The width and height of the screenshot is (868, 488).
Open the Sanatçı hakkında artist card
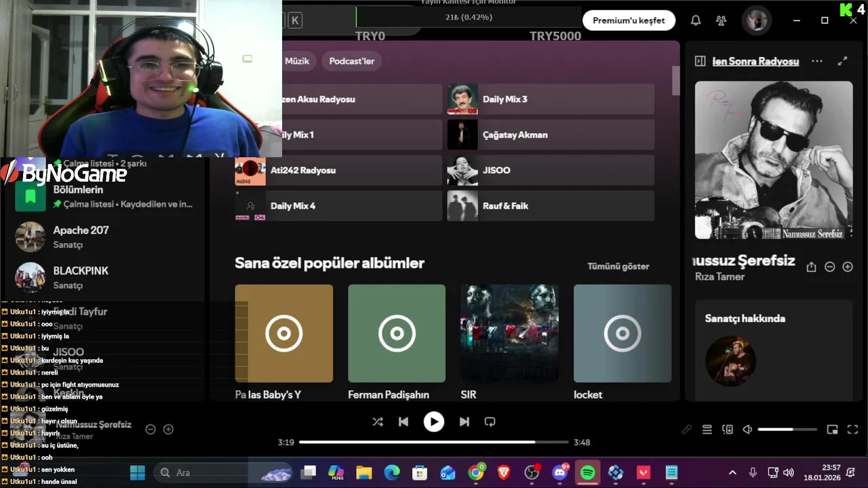tap(774, 350)
